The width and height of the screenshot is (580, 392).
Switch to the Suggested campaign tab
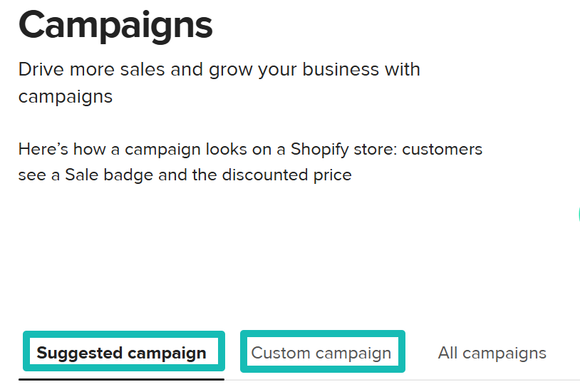coord(122,353)
